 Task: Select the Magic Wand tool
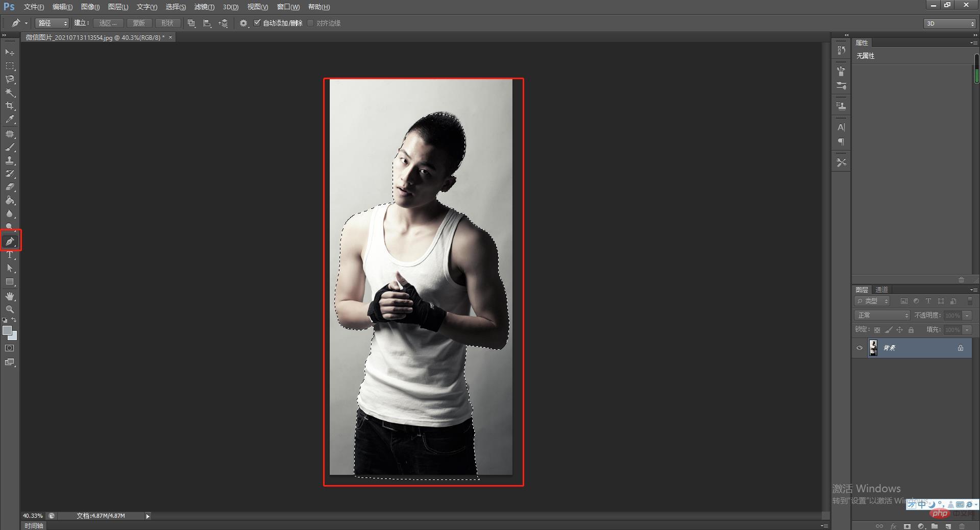[10, 92]
